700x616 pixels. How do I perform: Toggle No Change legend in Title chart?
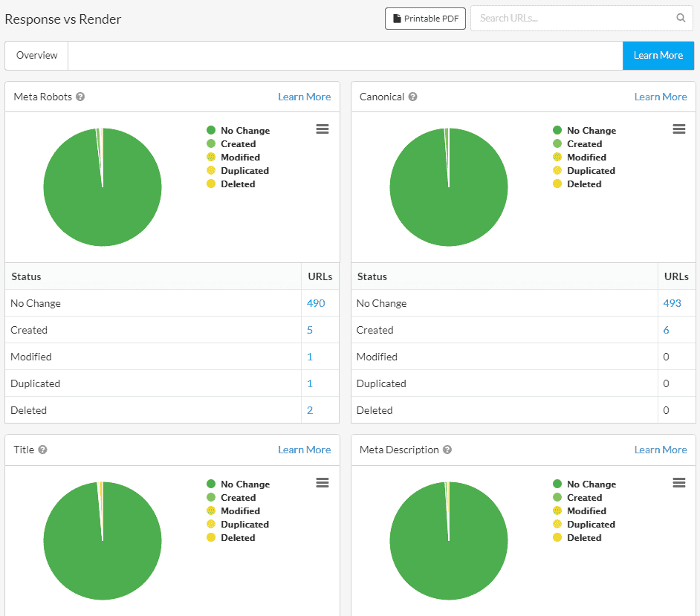239,484
